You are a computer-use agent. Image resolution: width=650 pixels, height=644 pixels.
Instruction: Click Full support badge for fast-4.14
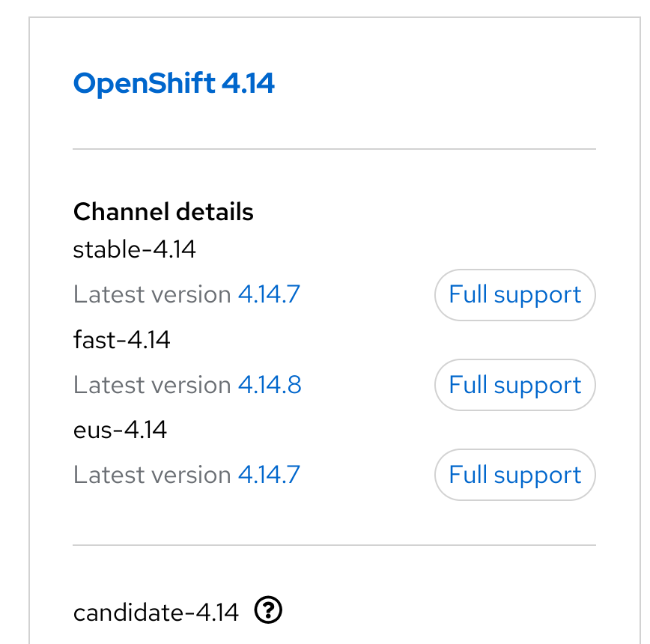tap(514, 385)
